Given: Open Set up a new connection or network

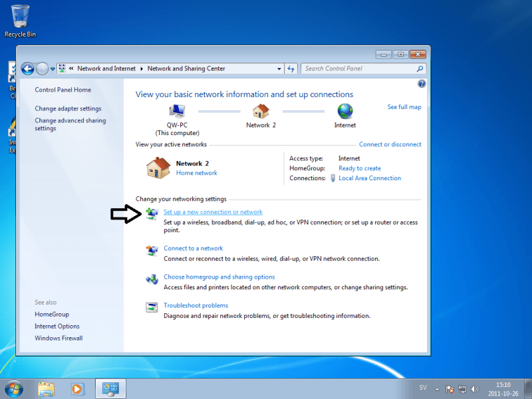Looking at the screenshot, I should coord(213,212).
